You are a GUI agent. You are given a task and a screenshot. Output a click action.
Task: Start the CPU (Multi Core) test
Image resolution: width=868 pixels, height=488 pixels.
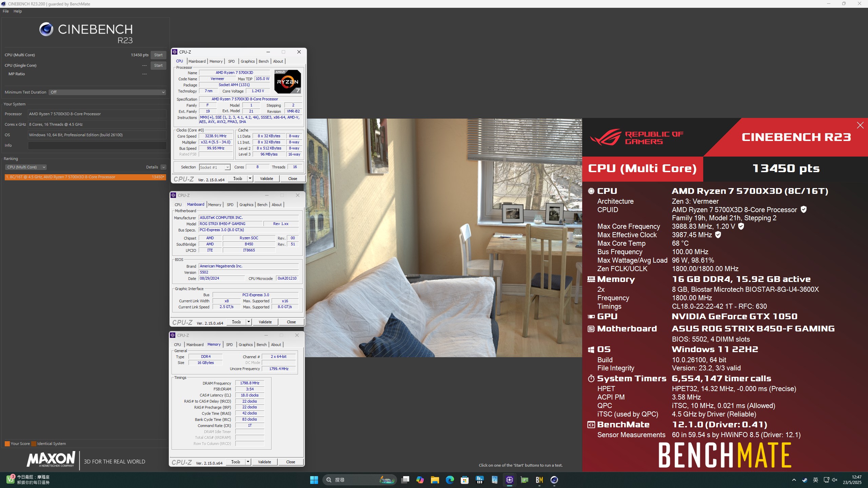[158, 55]
